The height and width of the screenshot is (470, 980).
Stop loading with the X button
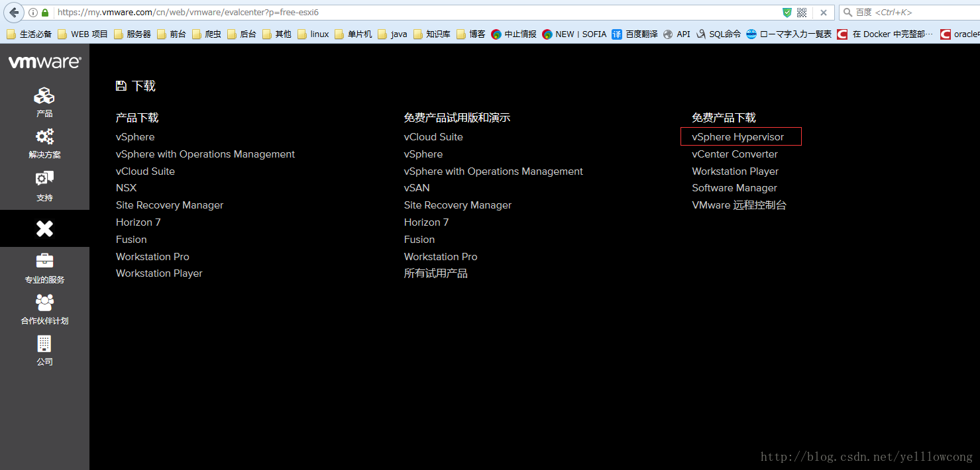[824, 13]
